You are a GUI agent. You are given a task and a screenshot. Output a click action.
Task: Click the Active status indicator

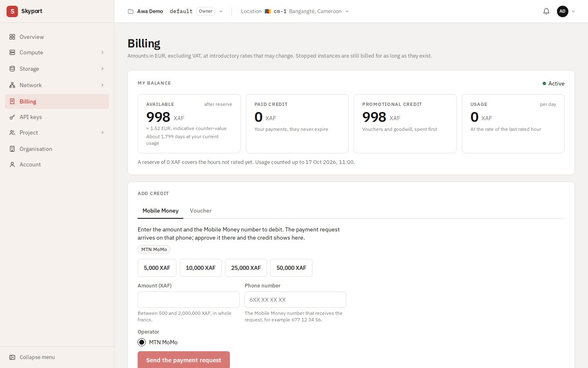(x=553, y=83)
